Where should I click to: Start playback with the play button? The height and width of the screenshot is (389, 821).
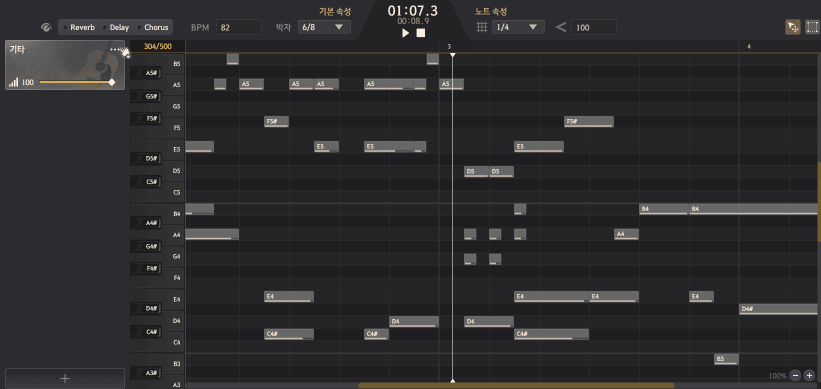pyautogui.click(x=405, y=33)
